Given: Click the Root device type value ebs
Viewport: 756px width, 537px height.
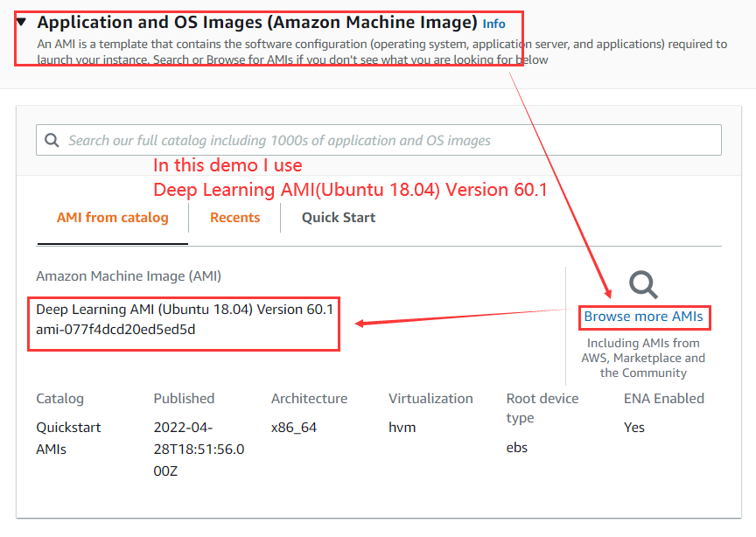Looking at the screenshot, I should coord(517,448).
